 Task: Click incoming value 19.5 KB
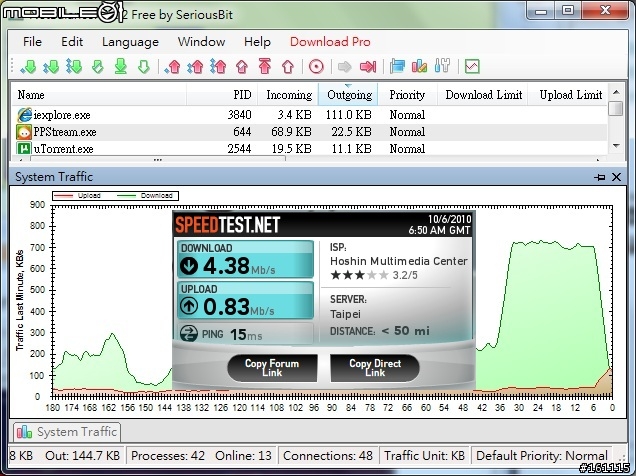tap(291, 149)
